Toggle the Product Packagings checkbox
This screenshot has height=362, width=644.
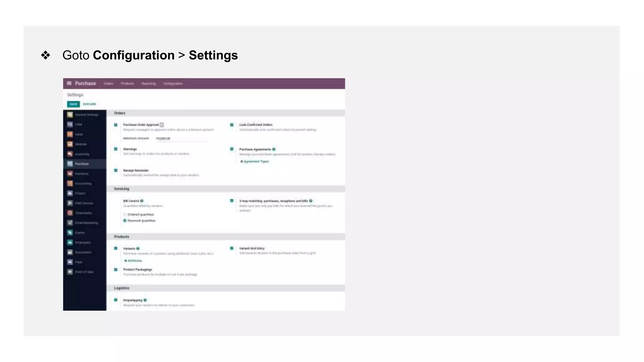116,270
